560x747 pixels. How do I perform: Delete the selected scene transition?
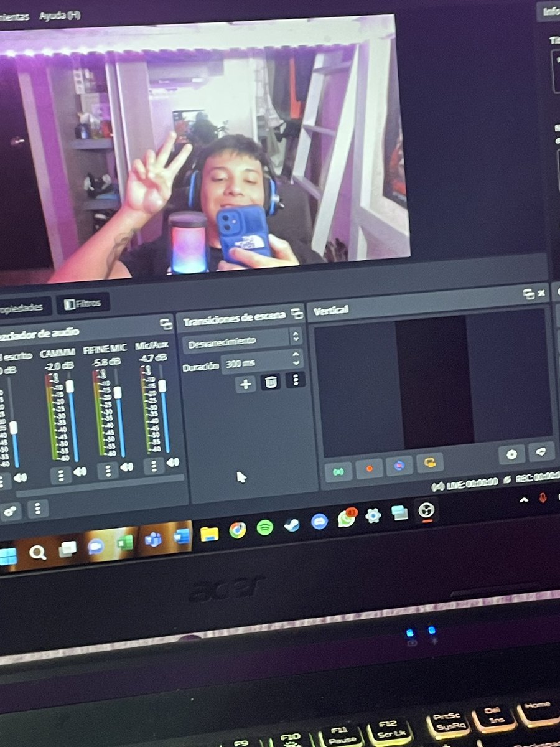pyautogui.click(x=270, y=382)
